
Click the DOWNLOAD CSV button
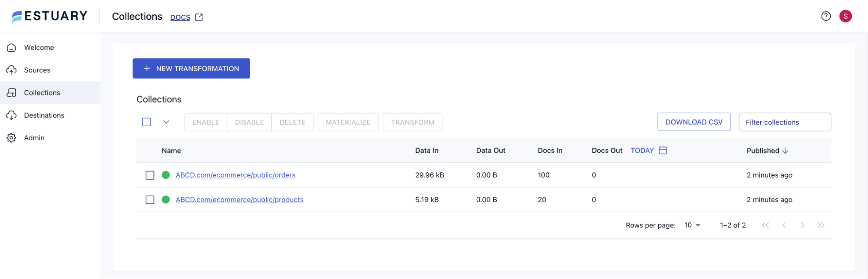694,122
